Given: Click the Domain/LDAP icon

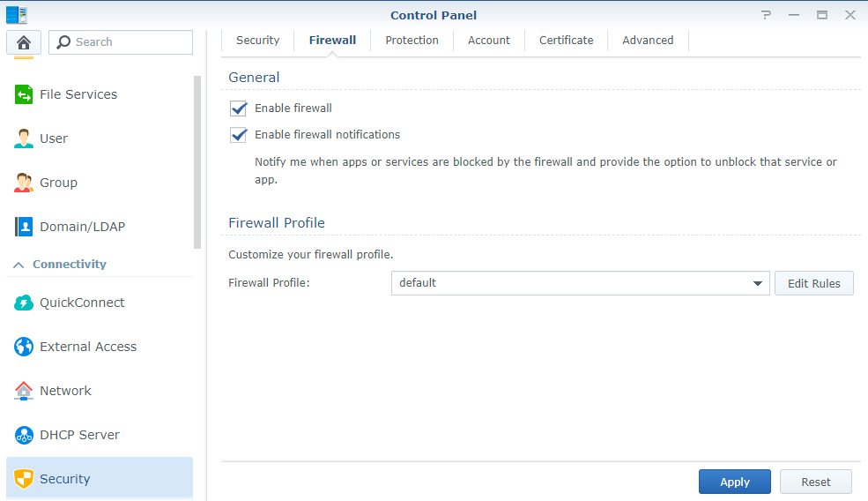Looking at the screenshot, I should tap(24, 227).
